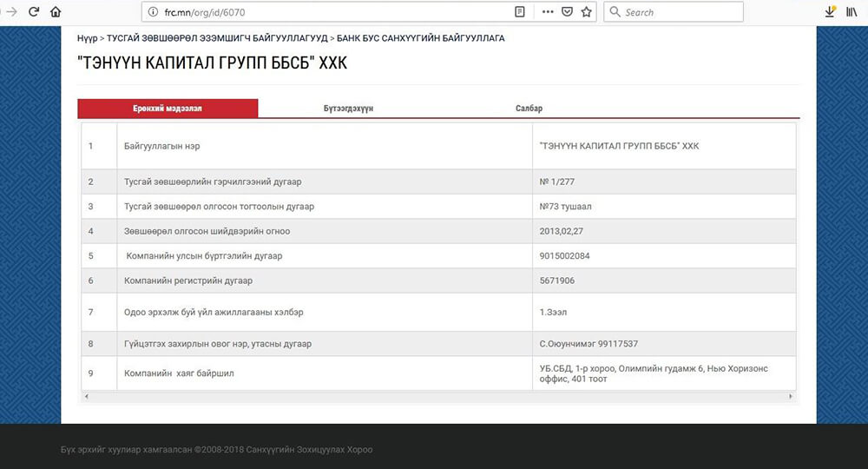Select the Ерөнхий мэдээлэл tab
The image size is (868, 469).
168,109
